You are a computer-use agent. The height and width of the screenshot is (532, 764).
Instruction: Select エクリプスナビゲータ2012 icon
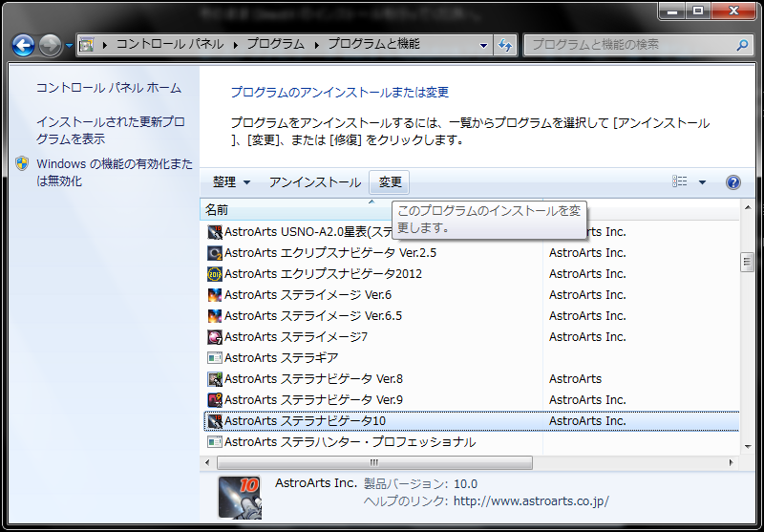pos(215,274)
